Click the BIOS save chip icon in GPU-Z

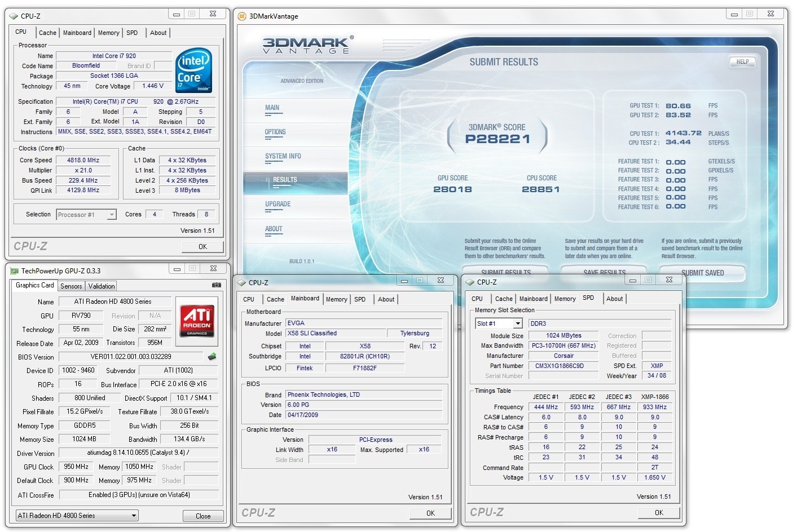pyautogui.click(x=213, y=356)
